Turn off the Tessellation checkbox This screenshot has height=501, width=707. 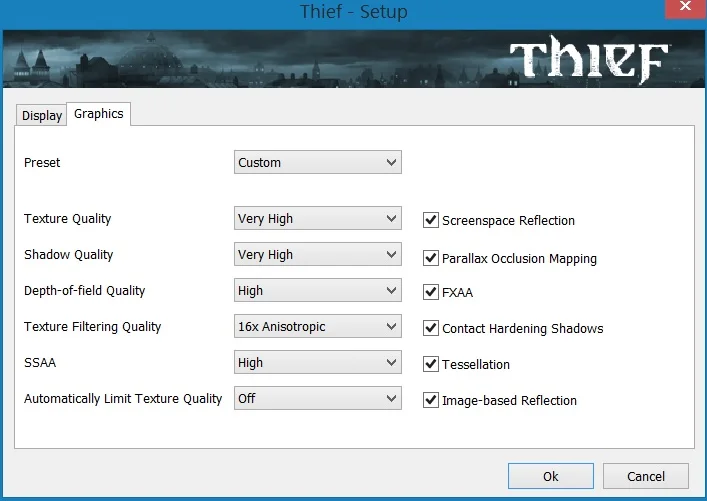(x=431, y=364)
